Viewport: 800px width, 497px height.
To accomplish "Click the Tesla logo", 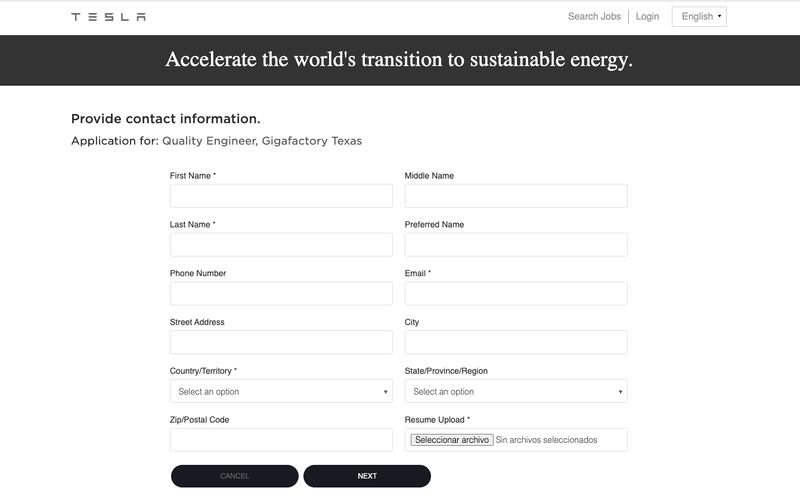I will (109, 17).
